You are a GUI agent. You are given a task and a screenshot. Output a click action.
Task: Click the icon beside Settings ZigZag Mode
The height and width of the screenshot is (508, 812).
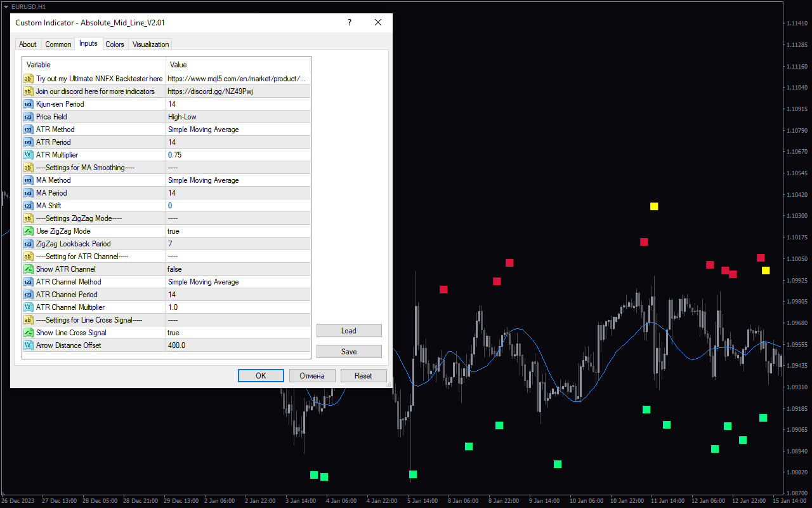[x=29, y=218]
